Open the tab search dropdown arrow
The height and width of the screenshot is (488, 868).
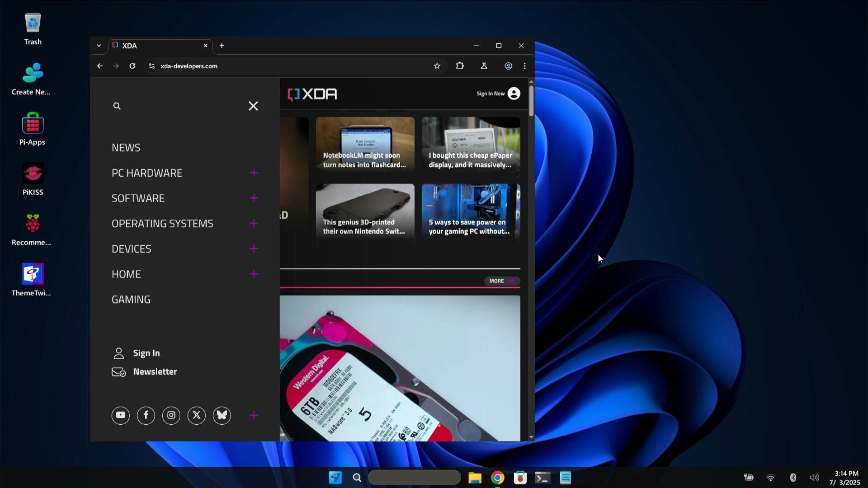click(x=99, y=46)
